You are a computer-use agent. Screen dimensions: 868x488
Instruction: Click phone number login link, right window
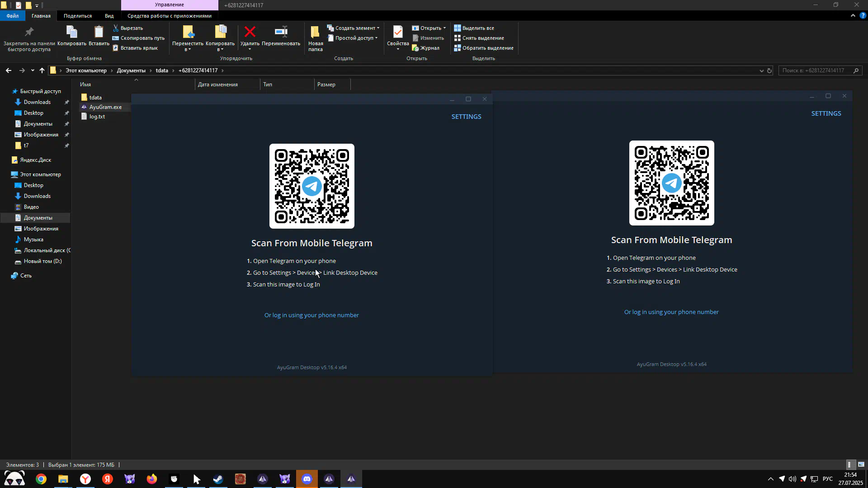[671, 312]
